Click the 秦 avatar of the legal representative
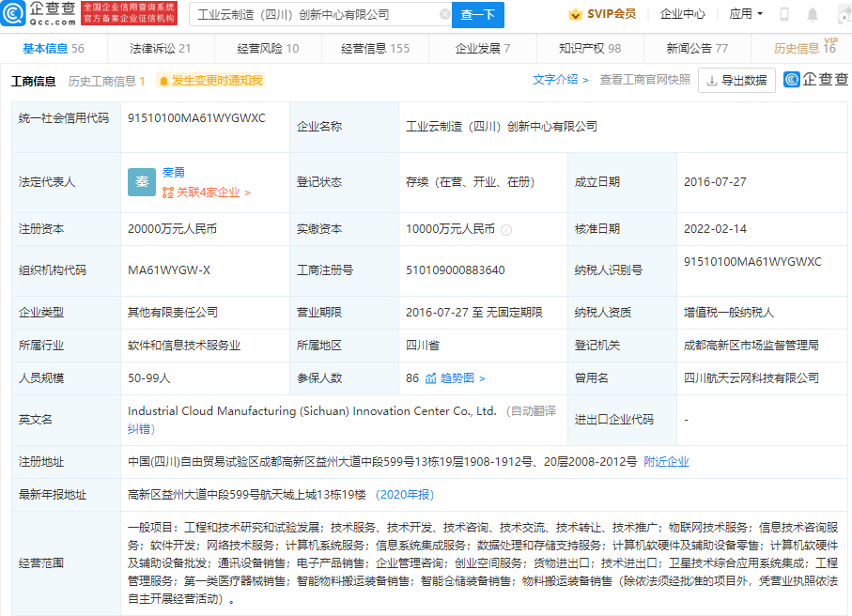 (x=142, y=182)
